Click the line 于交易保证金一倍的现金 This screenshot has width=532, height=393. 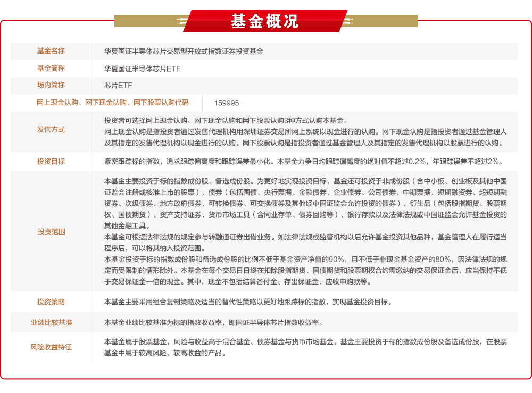238,282
